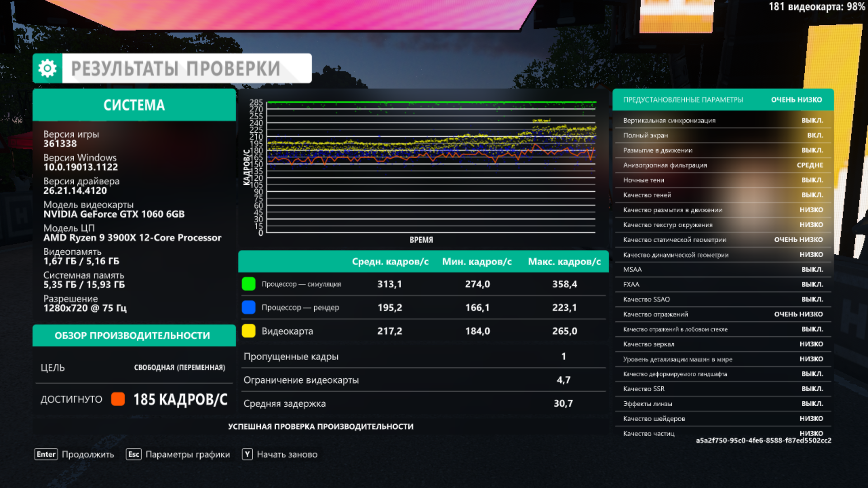Toggle Вертикальная синхронизация setting ВЫКЛ.

(x=812, y=120)
